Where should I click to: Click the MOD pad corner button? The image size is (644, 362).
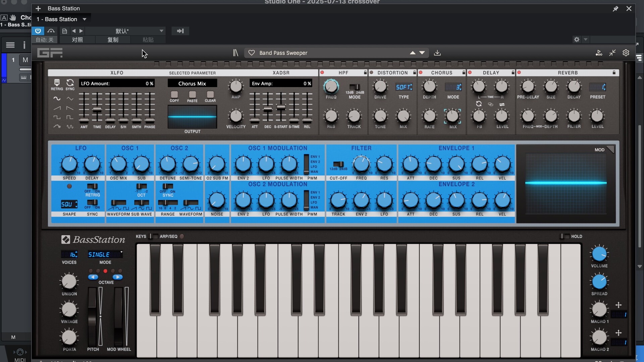610,149
